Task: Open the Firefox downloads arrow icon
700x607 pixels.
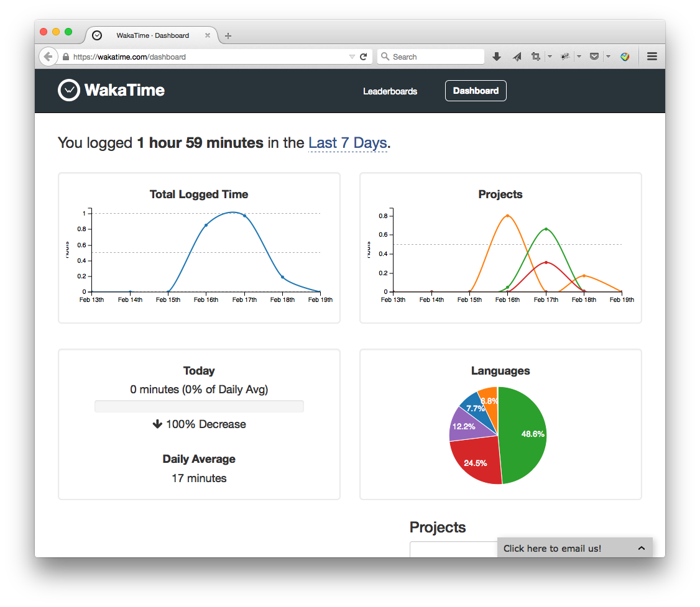Action: (x=497, y=57)
